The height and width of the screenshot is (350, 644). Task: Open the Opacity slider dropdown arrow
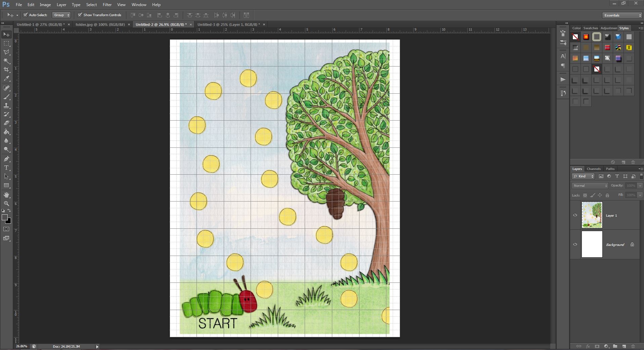[640, 185]
